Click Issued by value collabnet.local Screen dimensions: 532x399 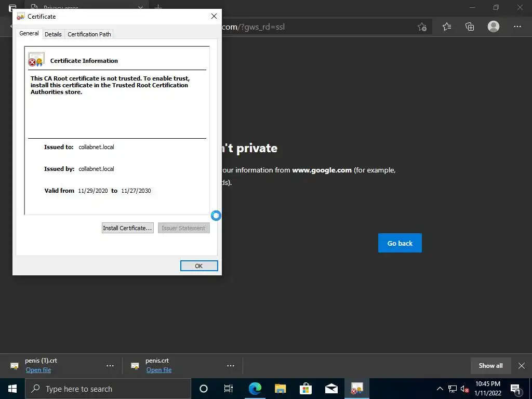[x=96, y=169]
